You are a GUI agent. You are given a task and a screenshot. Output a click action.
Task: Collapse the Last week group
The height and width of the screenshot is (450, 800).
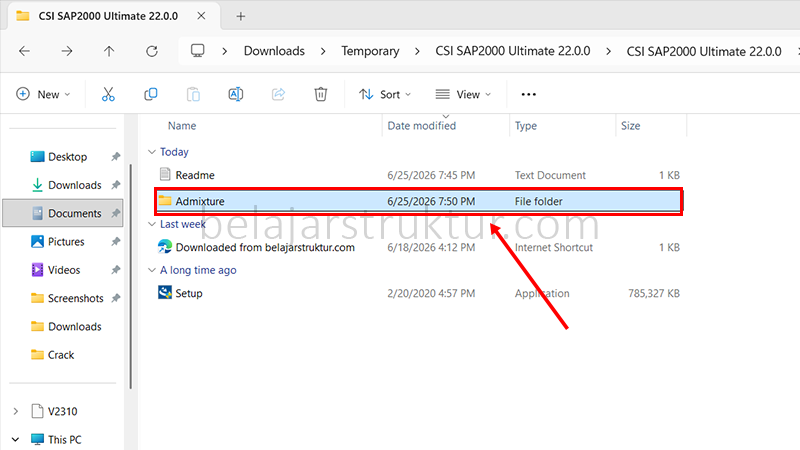[x=152, y=224]
